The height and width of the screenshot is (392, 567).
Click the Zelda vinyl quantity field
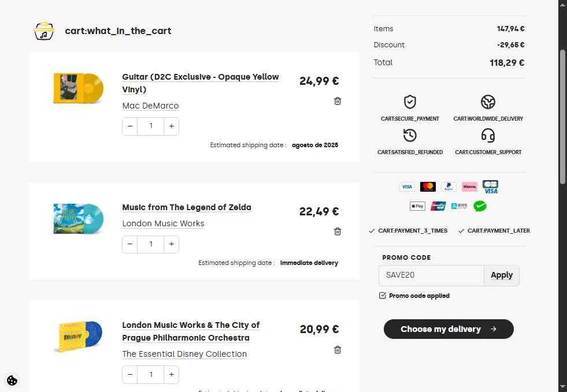coord(151,244)
